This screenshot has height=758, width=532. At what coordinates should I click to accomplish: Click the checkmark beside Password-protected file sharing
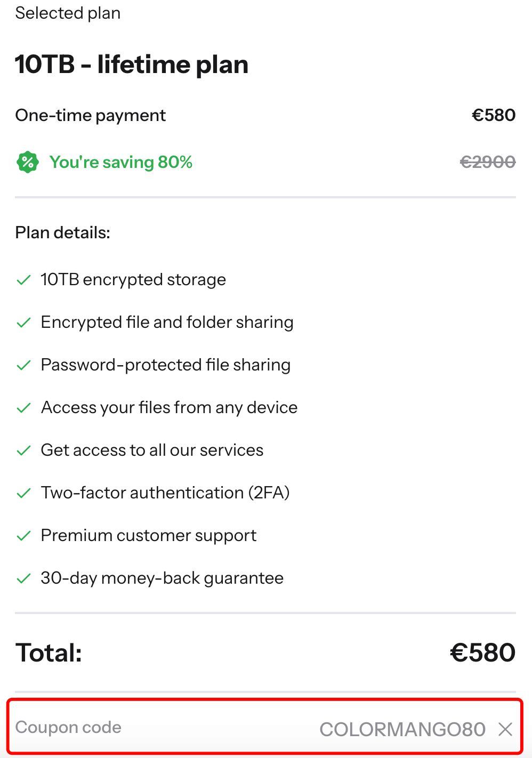click(23, 365)
